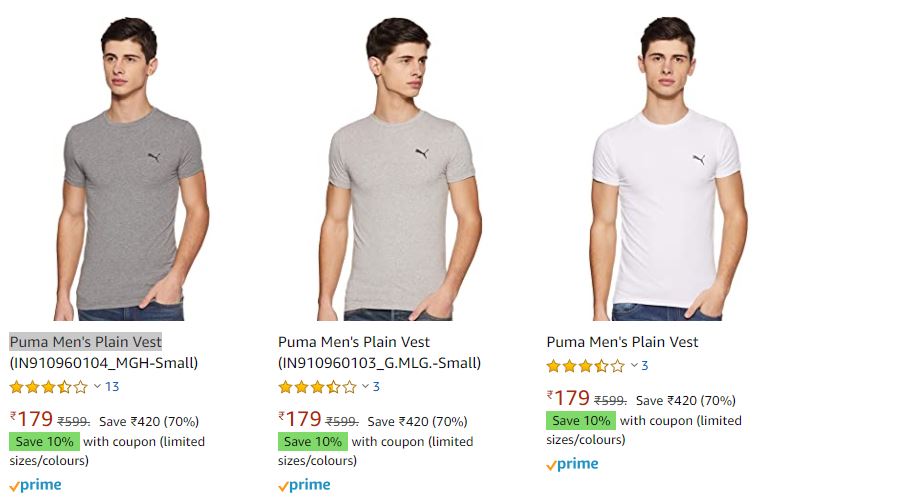
Task: Expand rating arrow for the white vest
Action: click(x=634, y=366)
